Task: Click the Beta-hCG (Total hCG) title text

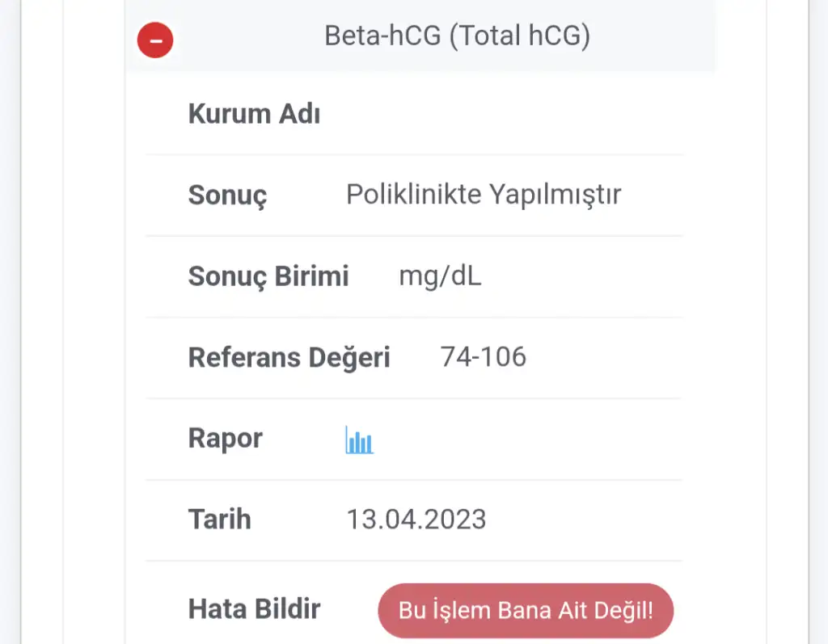Action: point(457,36)
